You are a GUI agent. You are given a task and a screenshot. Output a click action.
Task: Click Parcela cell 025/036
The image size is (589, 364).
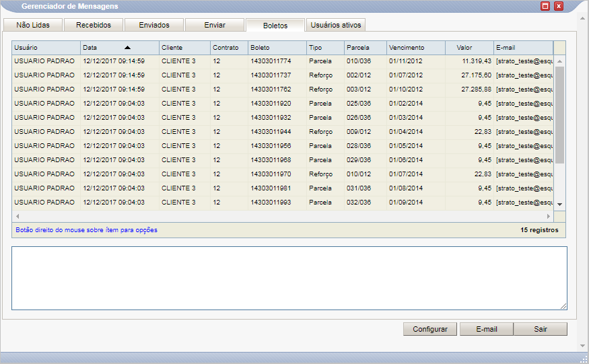click(359, 104)
